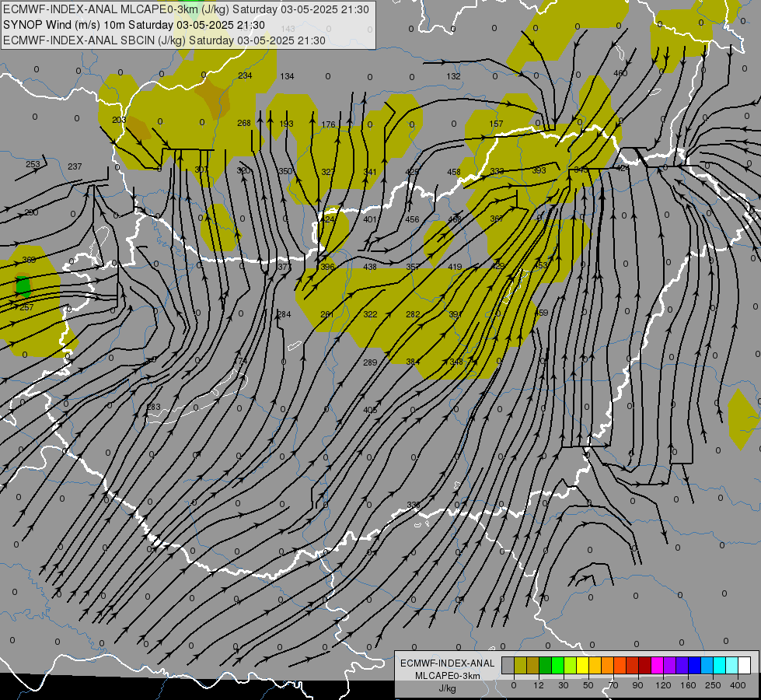Select the dark green swatch in the legend
The height and width of the screenshot is (700, 761).
click(545, 665)
